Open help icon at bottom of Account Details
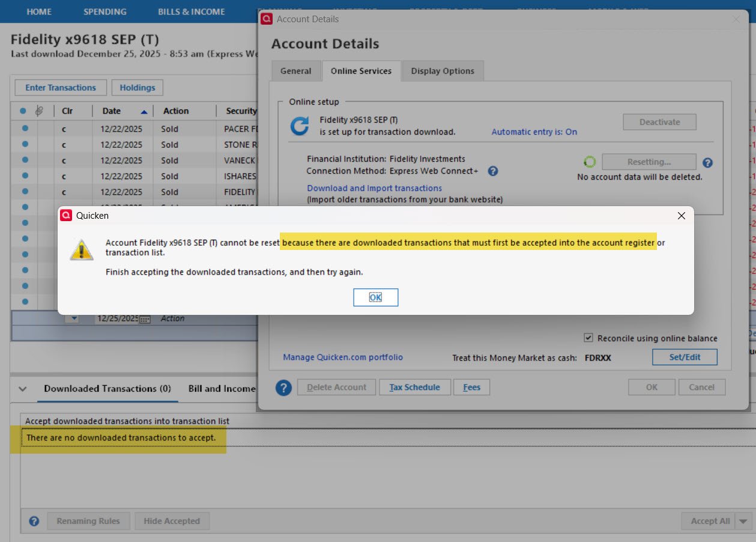Viewport: 756px width, 542px height. (x=283, y=388)
